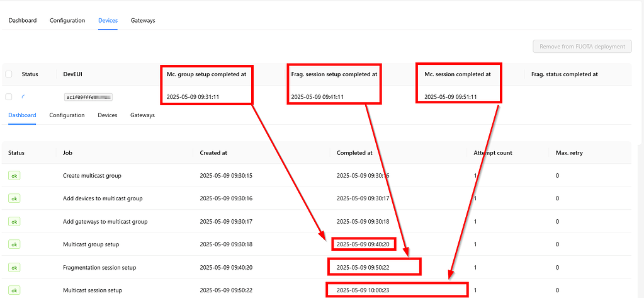Click the ok badge for Add devices job

point(14,198)
